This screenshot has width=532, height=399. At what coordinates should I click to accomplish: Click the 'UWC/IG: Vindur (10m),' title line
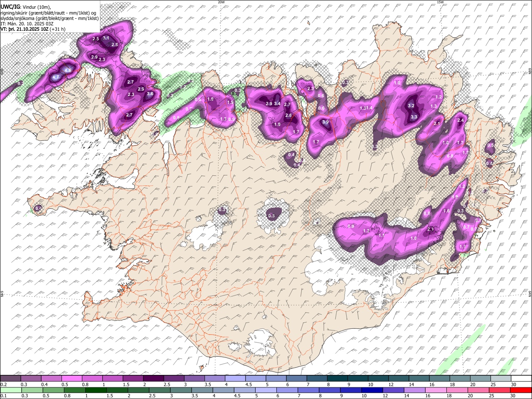[26, 7]
